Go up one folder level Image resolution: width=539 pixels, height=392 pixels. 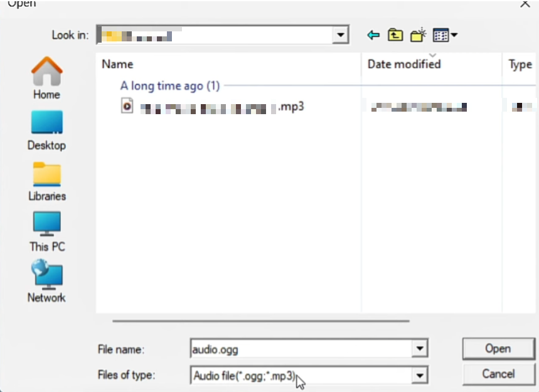pyautogui.click(x=395, y=35)
